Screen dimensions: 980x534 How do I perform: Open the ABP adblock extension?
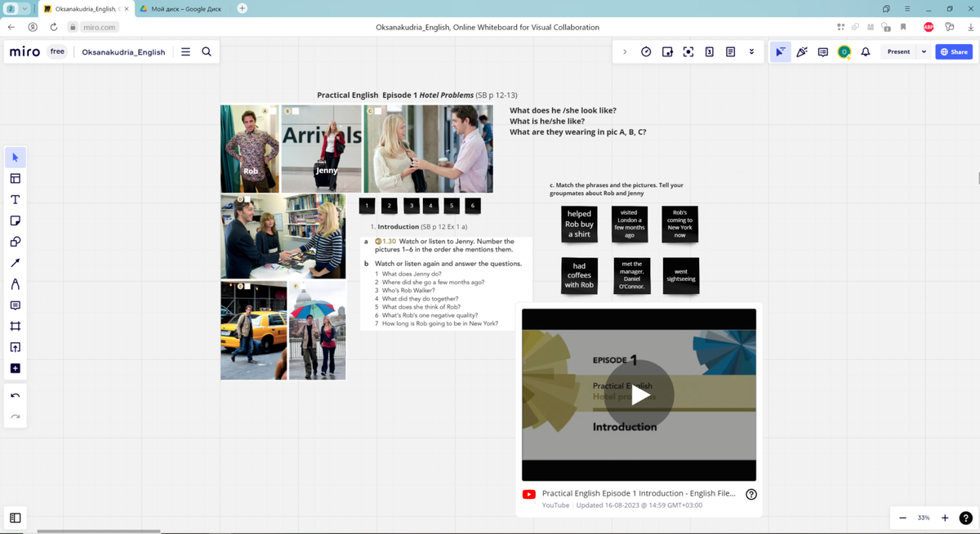929,27
